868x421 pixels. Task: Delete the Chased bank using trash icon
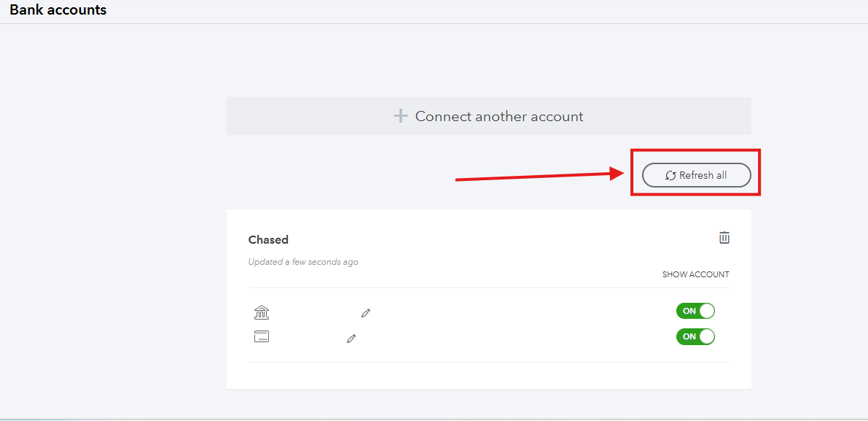(724, 238)
